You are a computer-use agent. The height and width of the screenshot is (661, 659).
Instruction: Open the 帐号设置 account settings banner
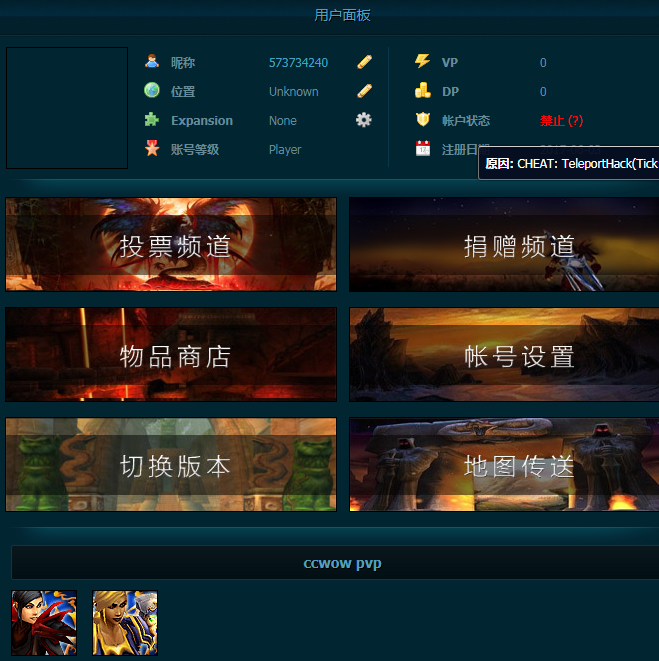(504, 355)
